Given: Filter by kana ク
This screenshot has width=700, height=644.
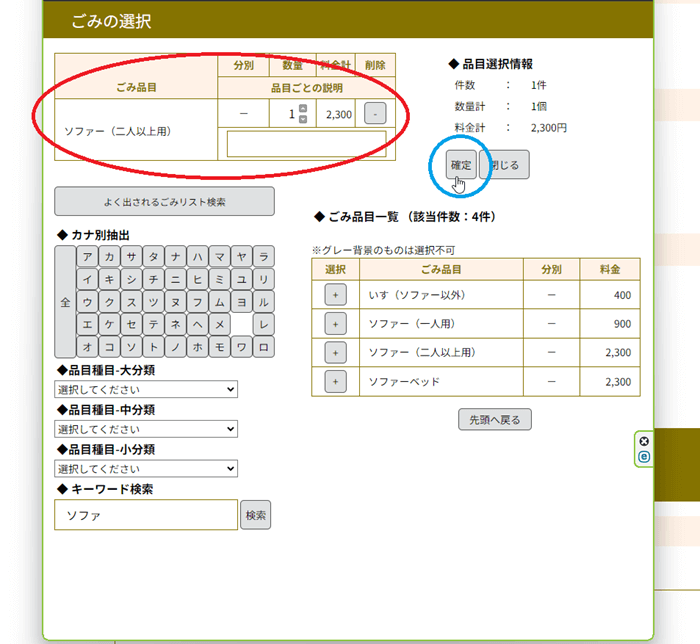Looking at the screenshot, I should point(109,302).
